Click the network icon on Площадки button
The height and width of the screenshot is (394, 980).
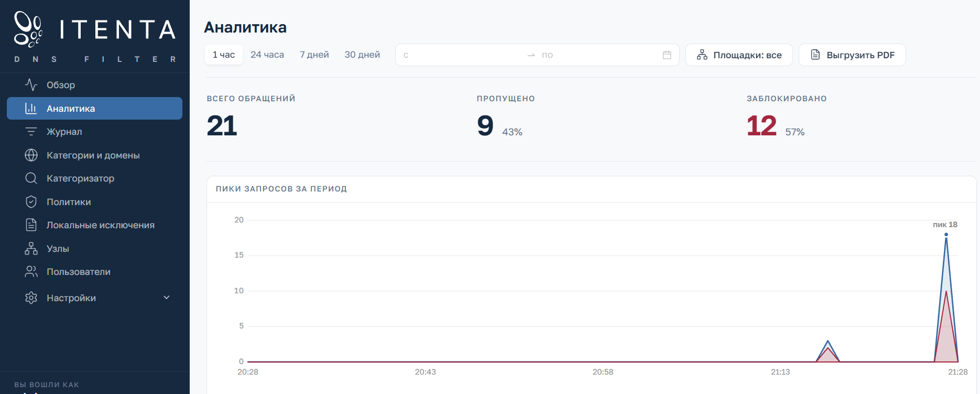tap(702, 55)
